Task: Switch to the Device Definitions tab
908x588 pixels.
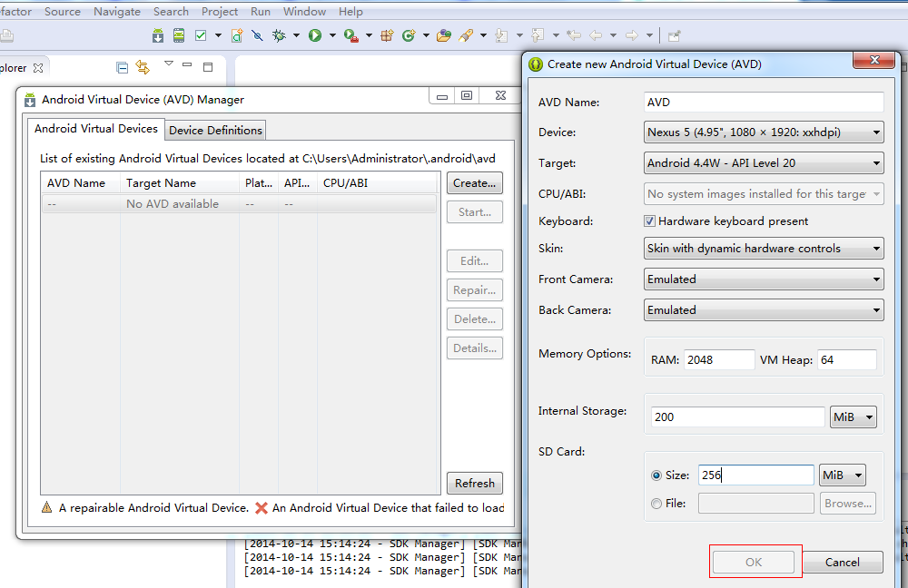Action: click(215, 131)
